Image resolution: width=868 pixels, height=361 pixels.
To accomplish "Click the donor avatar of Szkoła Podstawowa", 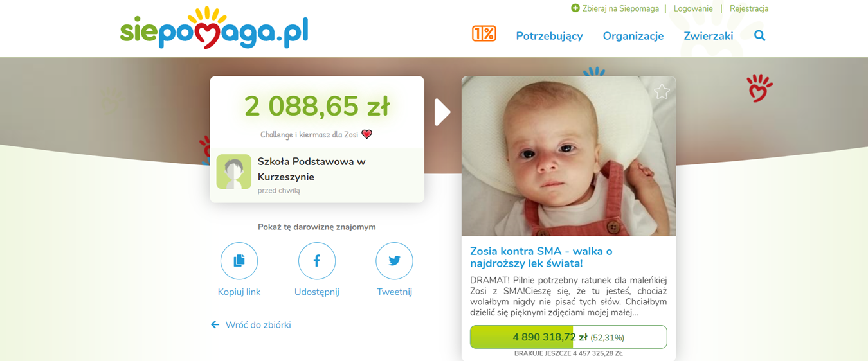I will (x=234, y=172).
